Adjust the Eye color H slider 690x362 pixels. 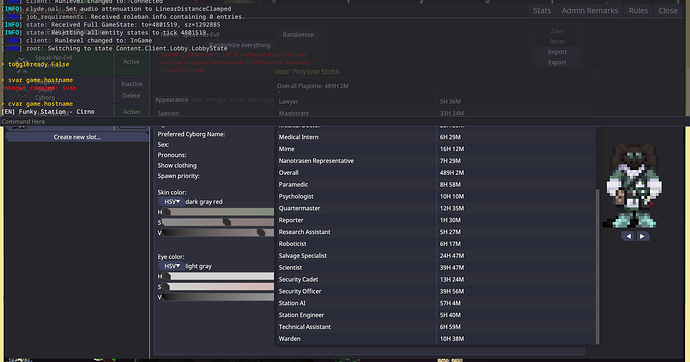[218, 276]
